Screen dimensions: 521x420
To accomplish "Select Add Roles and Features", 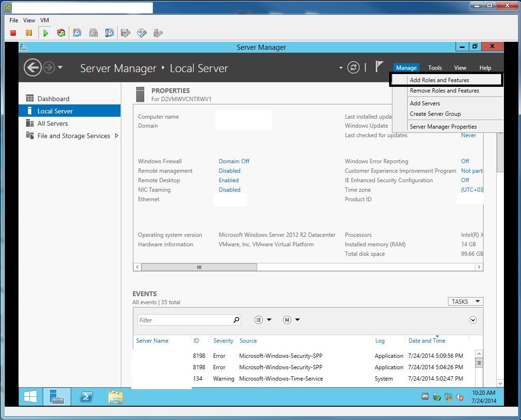I will (x=439, y=80).
